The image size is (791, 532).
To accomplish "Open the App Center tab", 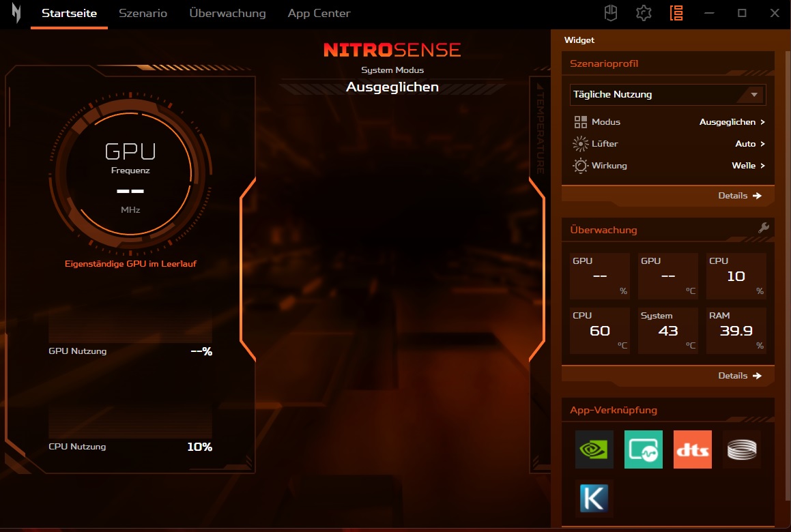I will click(x=319, y=14).
